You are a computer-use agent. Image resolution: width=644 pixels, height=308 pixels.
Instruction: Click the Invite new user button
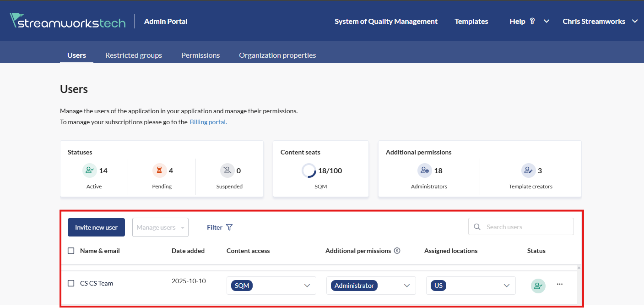click(x=96, y=227)
